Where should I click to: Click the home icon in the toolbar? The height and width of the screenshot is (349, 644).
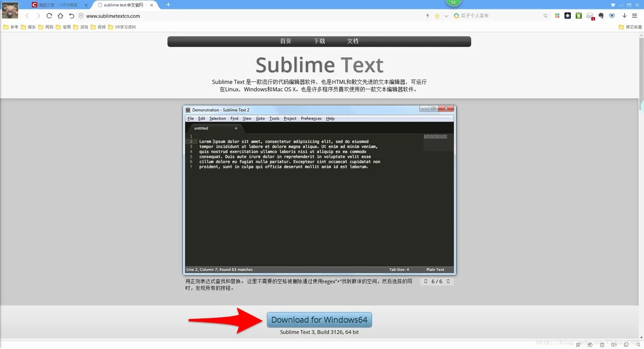pyautogui.click(x=60, y=15)
